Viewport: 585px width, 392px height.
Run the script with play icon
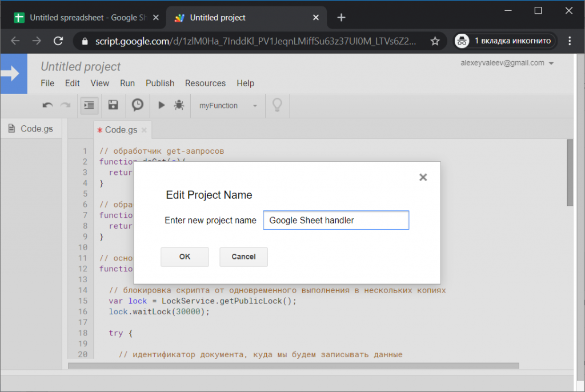[x=162, y=105]
